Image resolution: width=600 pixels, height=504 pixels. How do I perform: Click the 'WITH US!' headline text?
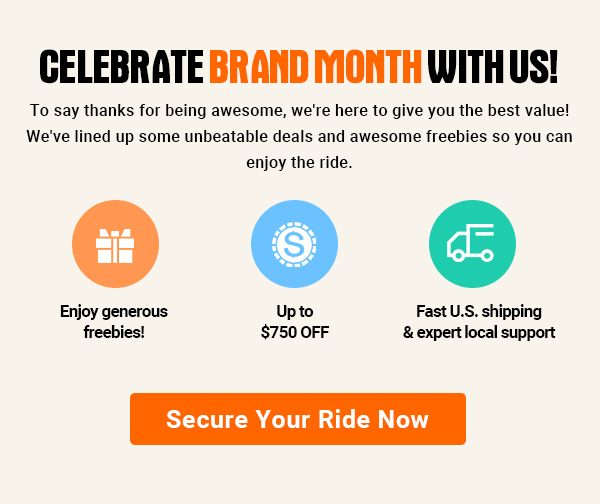(x=492, y=67)
